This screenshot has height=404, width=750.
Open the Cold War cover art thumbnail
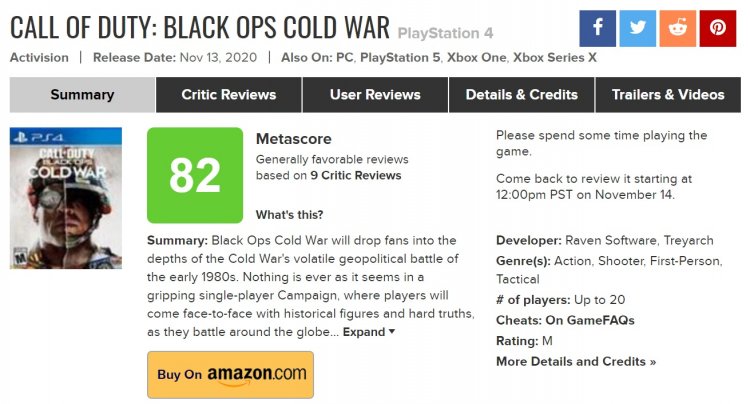click(66, 198)
